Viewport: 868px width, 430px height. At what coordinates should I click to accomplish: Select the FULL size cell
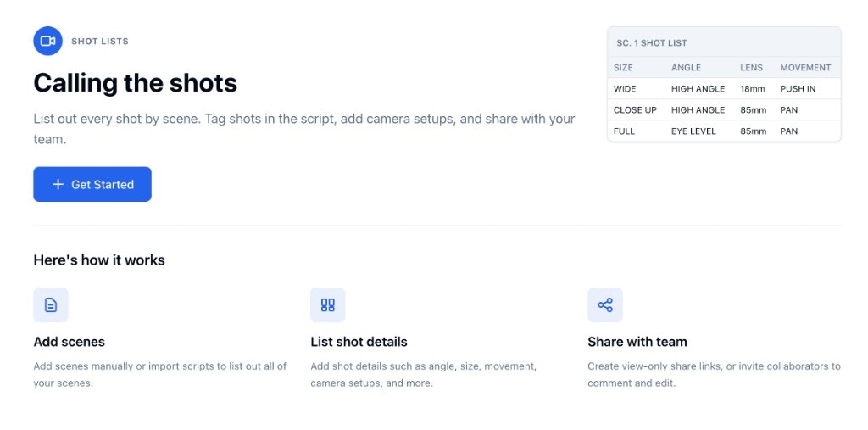point(624,131)
